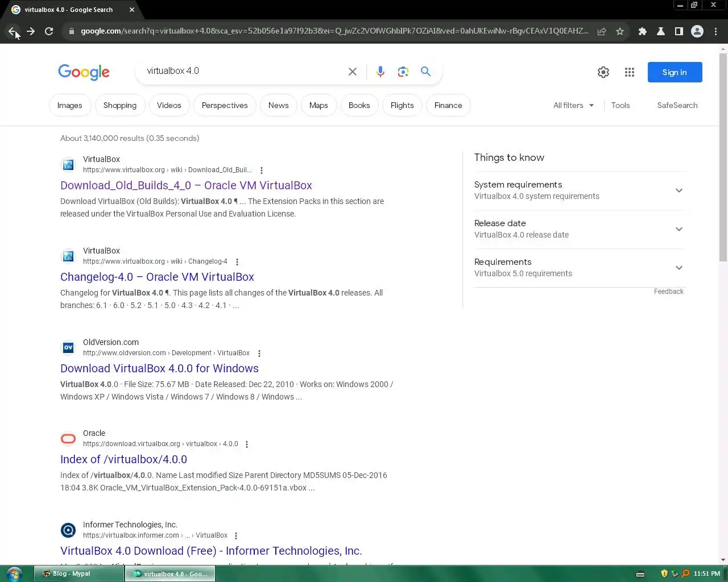The height and width of the screenshot is (582, 728).
Task: Open the Google apps grid
Action: [629, 72]
